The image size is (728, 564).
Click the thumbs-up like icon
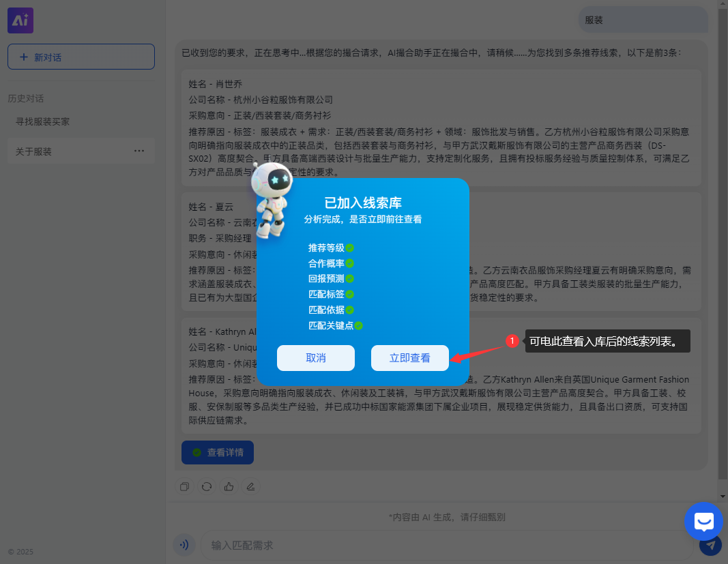point(229,487)
